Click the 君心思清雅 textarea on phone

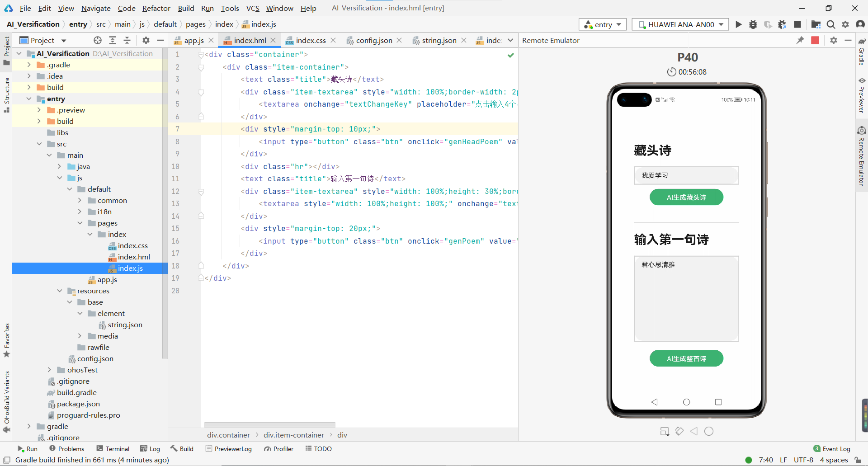tap(686, 299)
